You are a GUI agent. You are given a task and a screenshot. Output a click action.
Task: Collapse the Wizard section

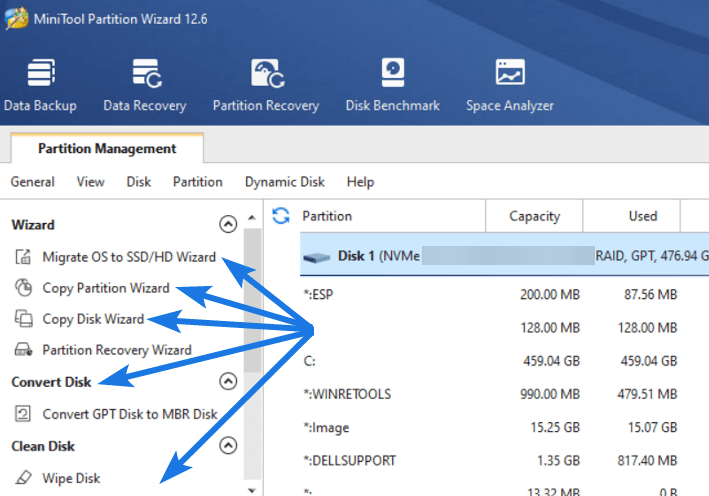(x=228, y=224)
